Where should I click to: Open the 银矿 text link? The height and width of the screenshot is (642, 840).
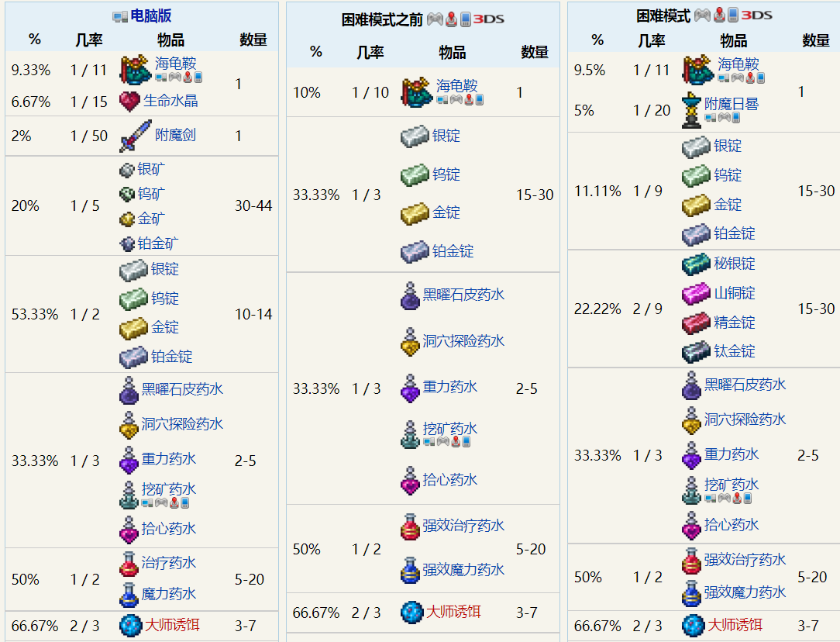151,169
